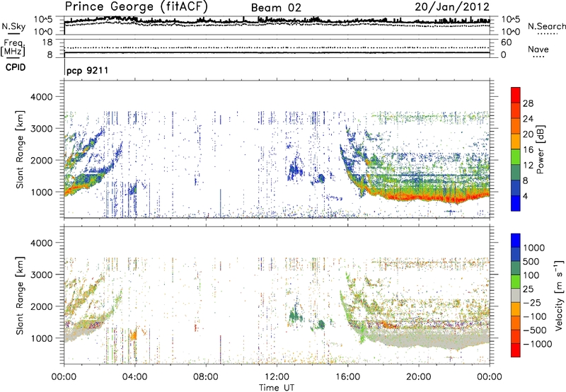Click the '16' power colorbar tick value
This screenshot has height=392, width=566.
click(528, 150)
